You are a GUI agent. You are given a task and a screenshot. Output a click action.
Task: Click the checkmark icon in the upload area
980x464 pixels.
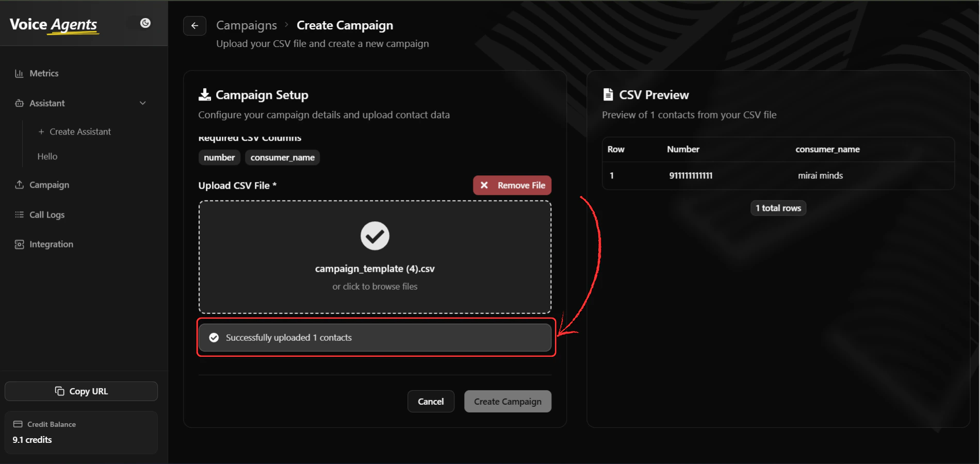(x=375, y=236)
